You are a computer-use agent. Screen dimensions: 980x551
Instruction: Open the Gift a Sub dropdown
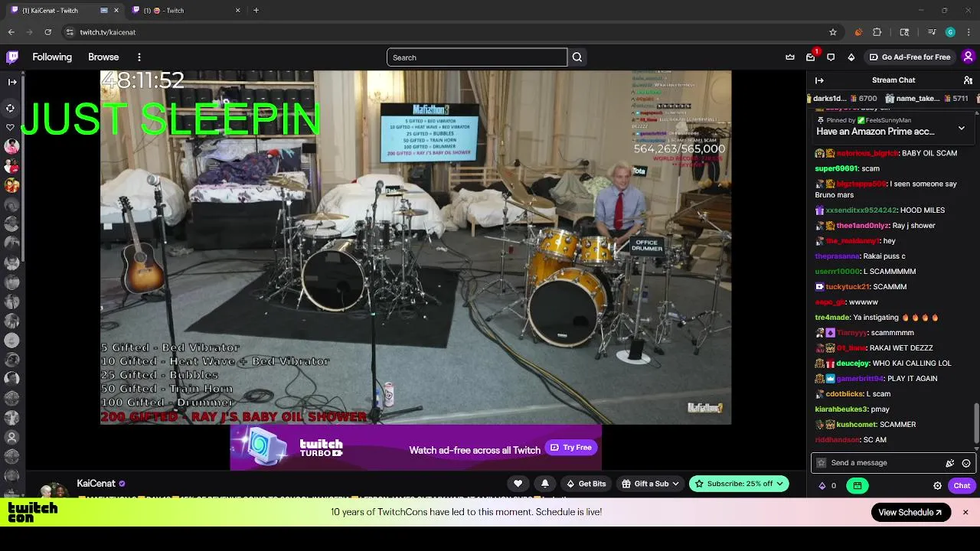pyautogui.click(x=651, y=484)
